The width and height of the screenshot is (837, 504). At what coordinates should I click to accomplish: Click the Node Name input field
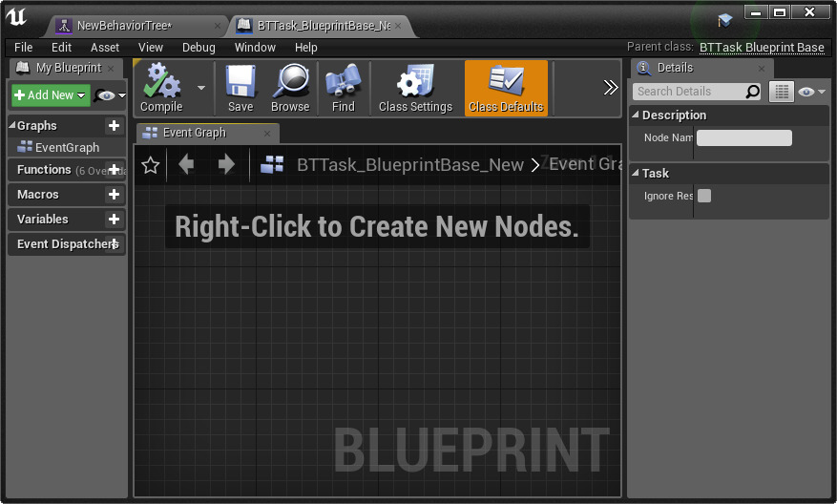tap(743, 138)
